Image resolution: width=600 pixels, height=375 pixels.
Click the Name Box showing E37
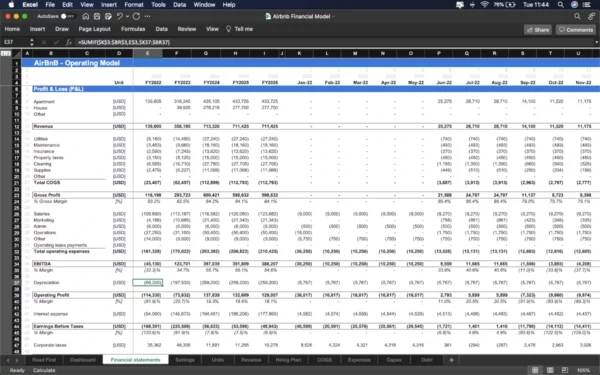(x=15, y=42)
